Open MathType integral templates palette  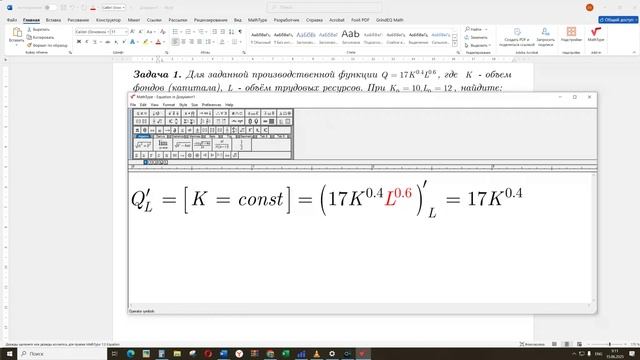coord(205,121)
